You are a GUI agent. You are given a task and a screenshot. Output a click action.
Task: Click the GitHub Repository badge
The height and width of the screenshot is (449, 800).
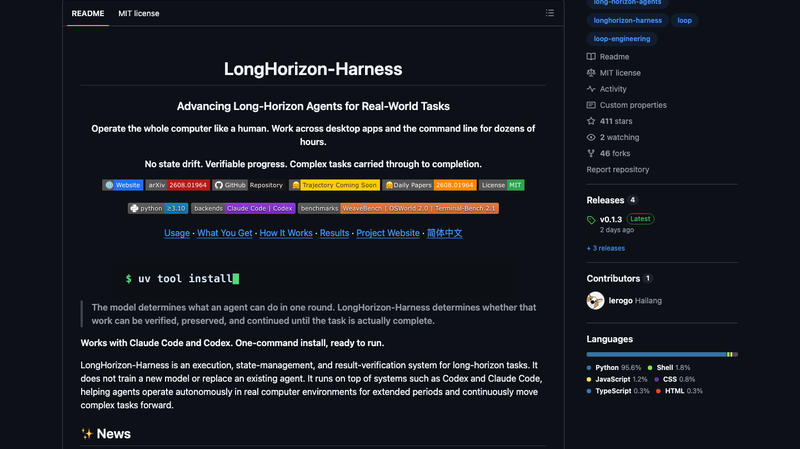click(248, 185)
